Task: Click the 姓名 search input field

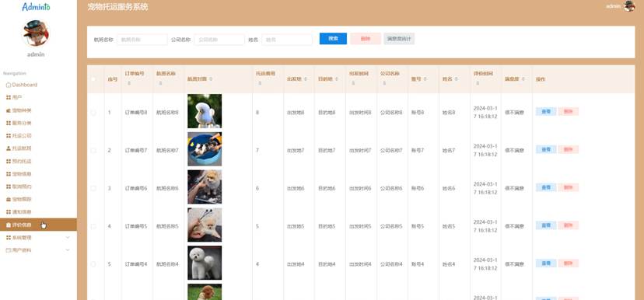Action: (287, 40)
